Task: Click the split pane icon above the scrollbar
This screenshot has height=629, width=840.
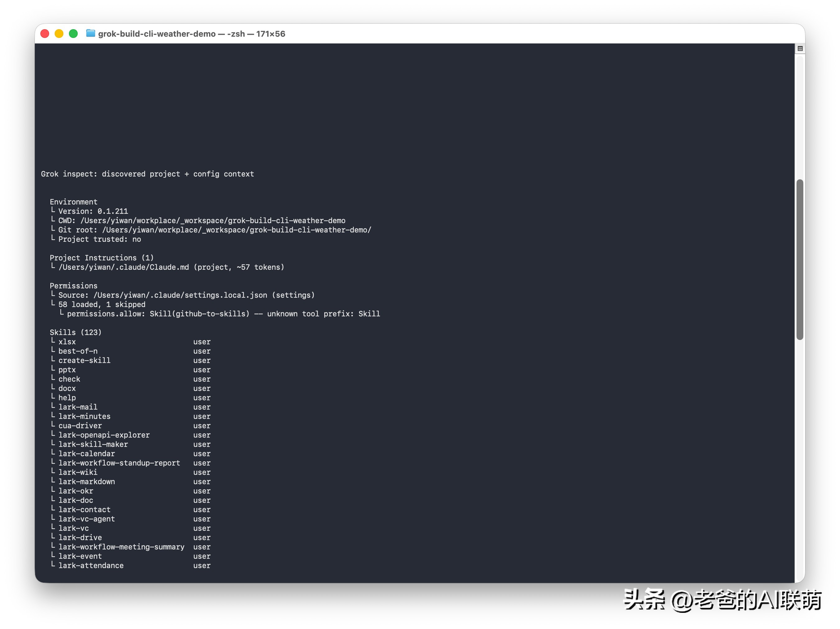Action: [800, 48]
